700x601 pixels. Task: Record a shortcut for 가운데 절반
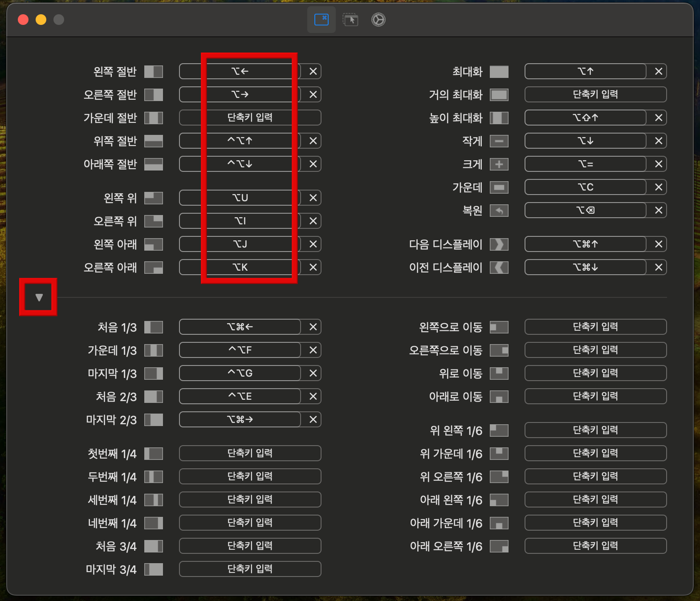tap(250, 118)
